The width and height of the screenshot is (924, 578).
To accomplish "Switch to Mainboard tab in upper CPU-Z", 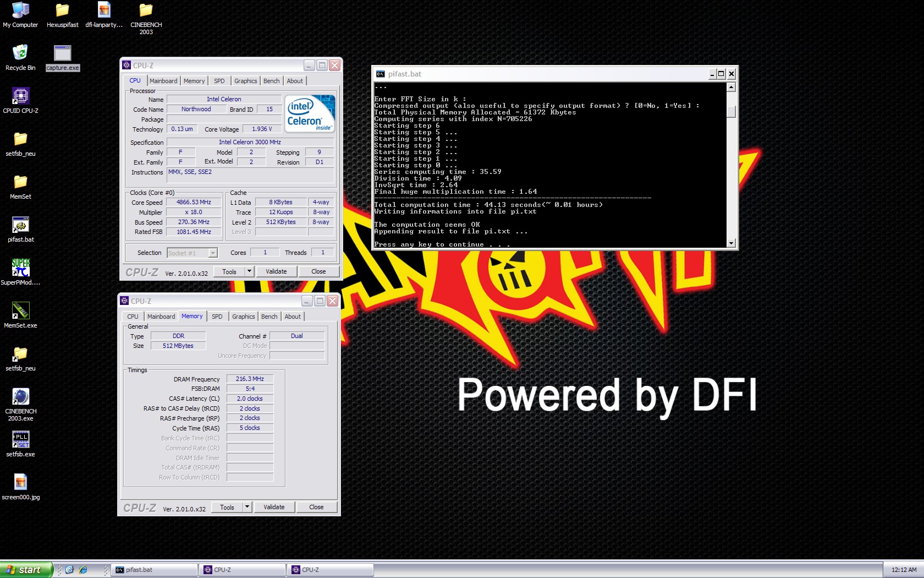I will tap(163, 81).
